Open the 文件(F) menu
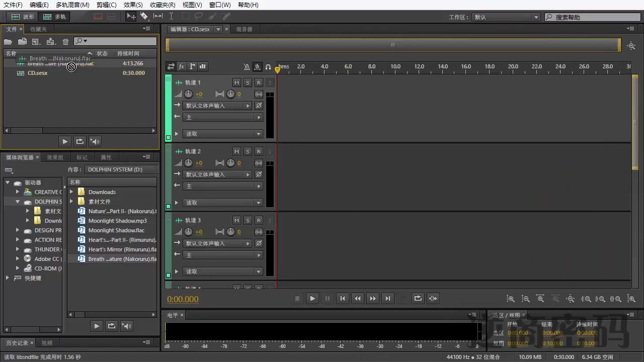This screenshot has height=362, width=644. (13, 5)
